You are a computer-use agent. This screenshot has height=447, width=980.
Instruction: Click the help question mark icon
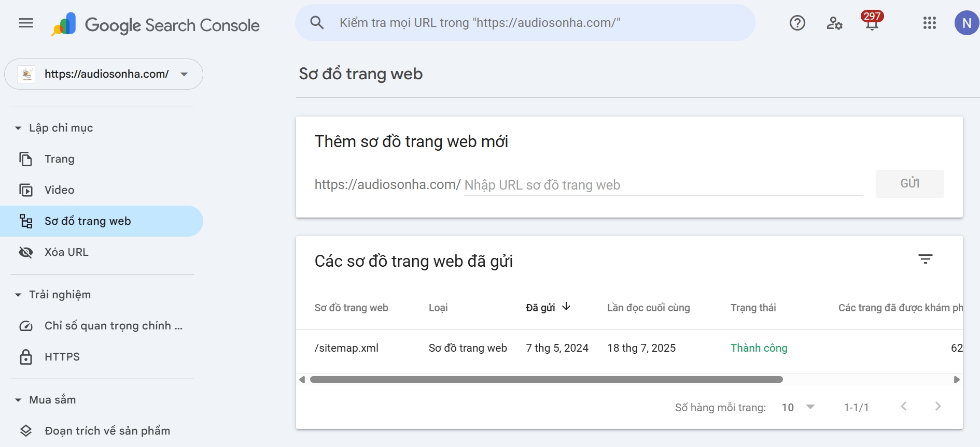[x=797, y=23]
